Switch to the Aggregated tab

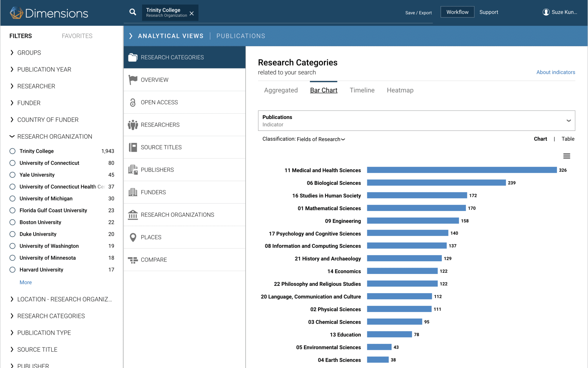(281, 90)
